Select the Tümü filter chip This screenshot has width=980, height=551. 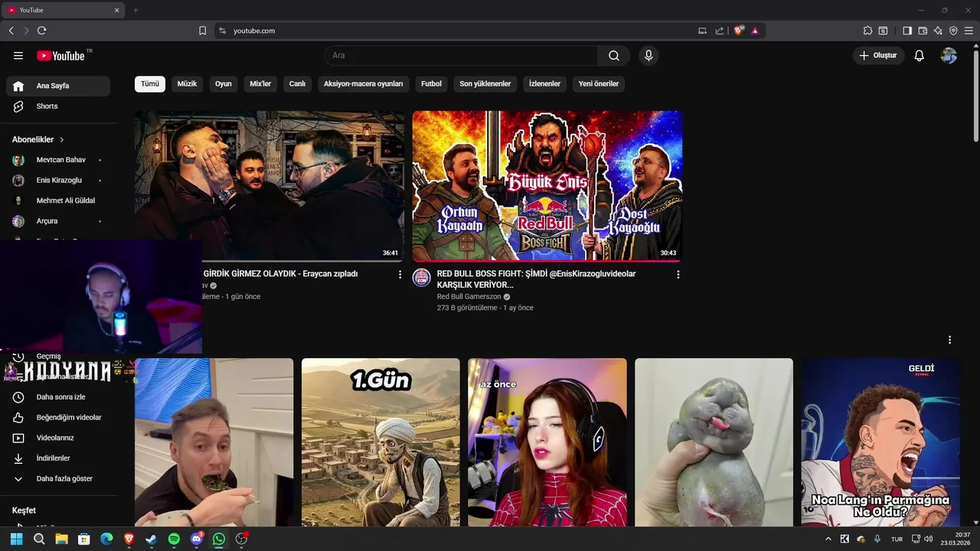click(150, 84)
